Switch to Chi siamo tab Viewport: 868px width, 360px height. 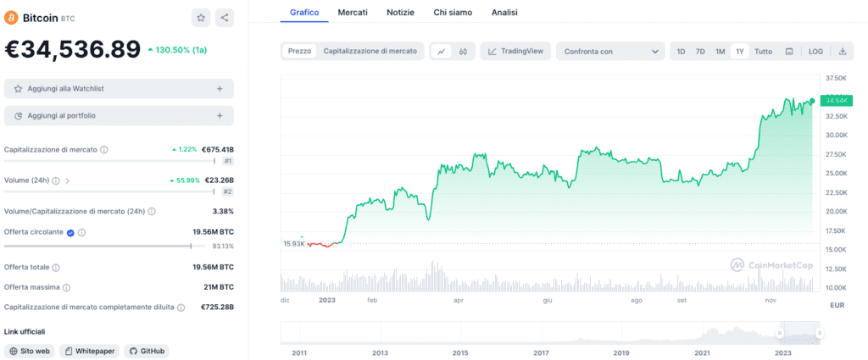click(453, 12)
